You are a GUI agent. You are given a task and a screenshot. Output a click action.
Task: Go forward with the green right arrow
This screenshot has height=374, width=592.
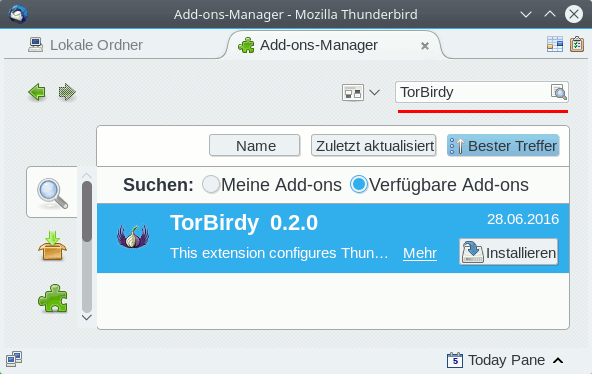pos(67,92)
